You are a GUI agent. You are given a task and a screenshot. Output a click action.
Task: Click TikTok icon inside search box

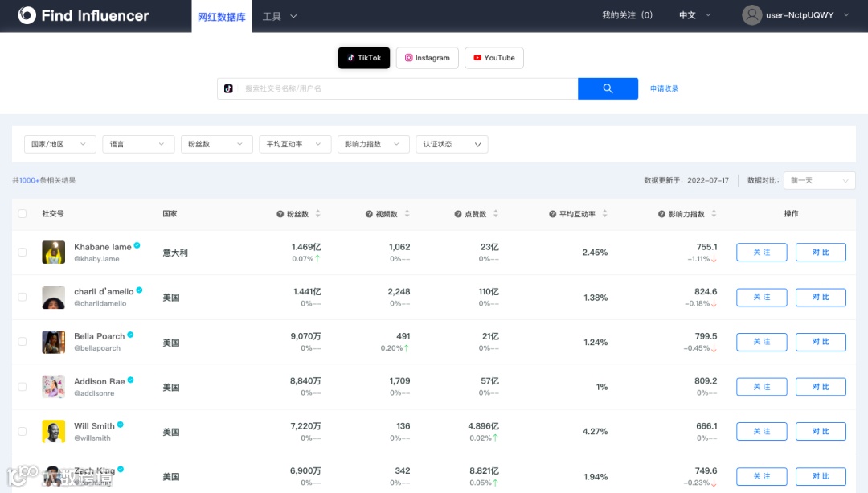click(x=228, y=88)
